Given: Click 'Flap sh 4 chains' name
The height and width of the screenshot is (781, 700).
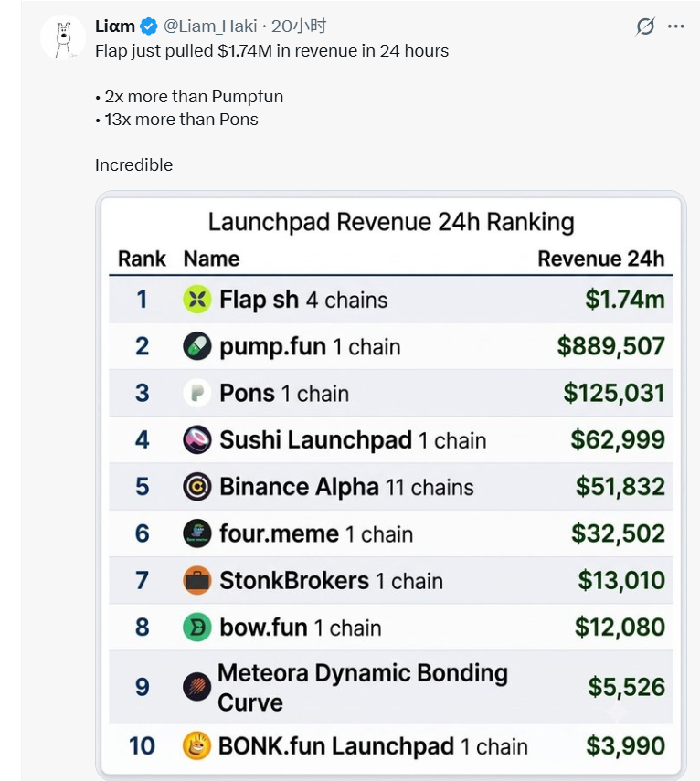Looking at the screenshot, I should pos(303,300).
